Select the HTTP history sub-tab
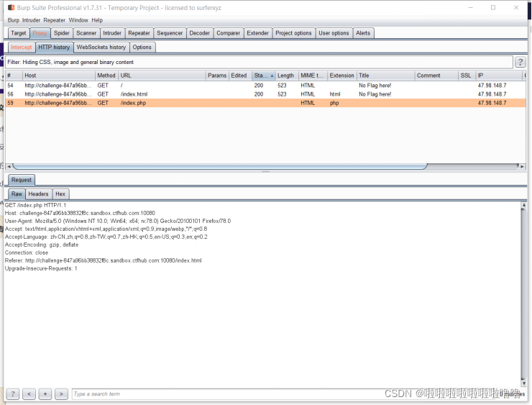The height and width of the screenshot is (405, 532). coord(54,47)
